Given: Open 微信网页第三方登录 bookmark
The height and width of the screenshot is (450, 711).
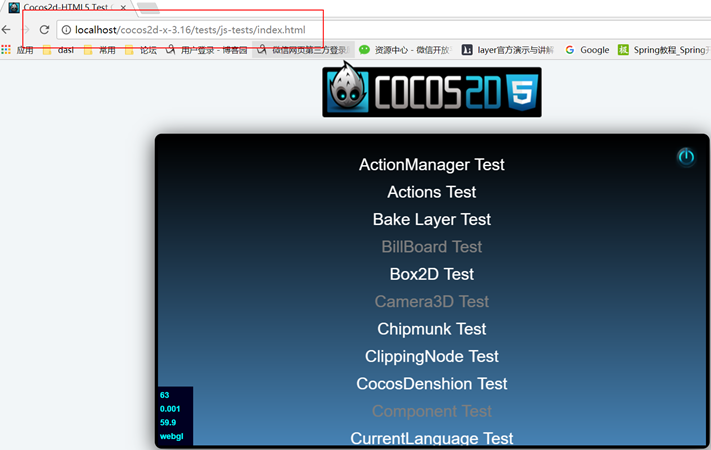Looking at the screenshot, I should click(x=302, y=50).
